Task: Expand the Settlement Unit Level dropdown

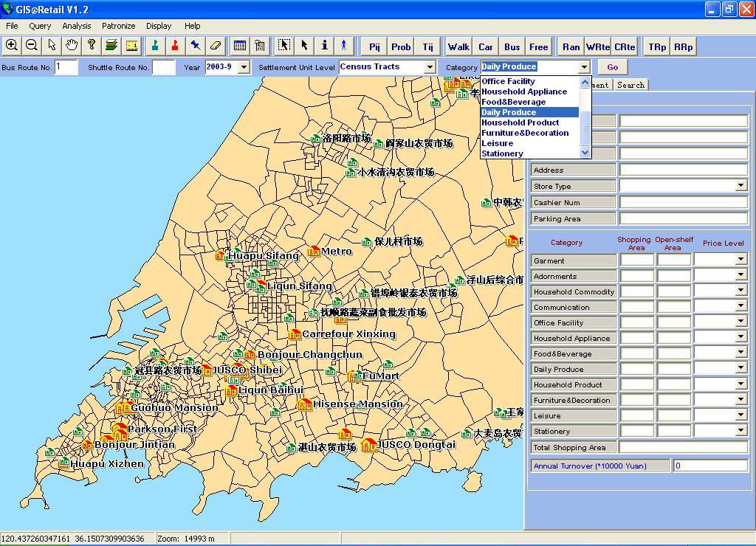Action: click(x=430, y=67)
